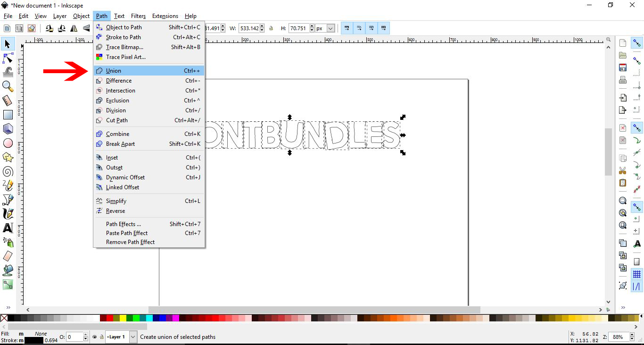Image resolution: width=644 pixels, height=345 pixels.
Task: Choose the Tweak tool
Action: click(x=8, y=72)
